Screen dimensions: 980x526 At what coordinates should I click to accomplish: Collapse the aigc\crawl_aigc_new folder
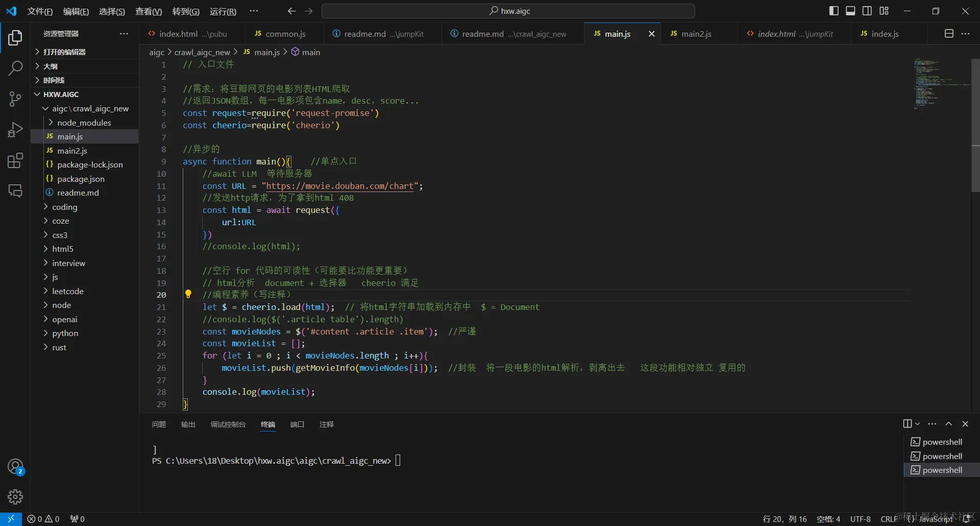coord(85,109)
